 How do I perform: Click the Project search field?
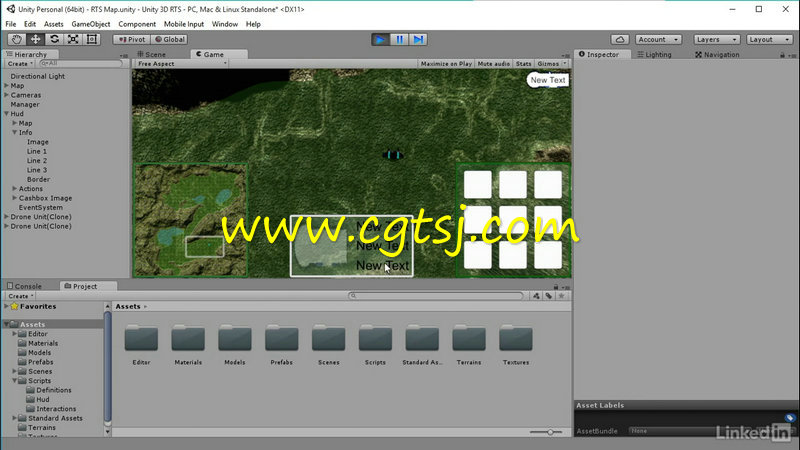pos(436,296)
